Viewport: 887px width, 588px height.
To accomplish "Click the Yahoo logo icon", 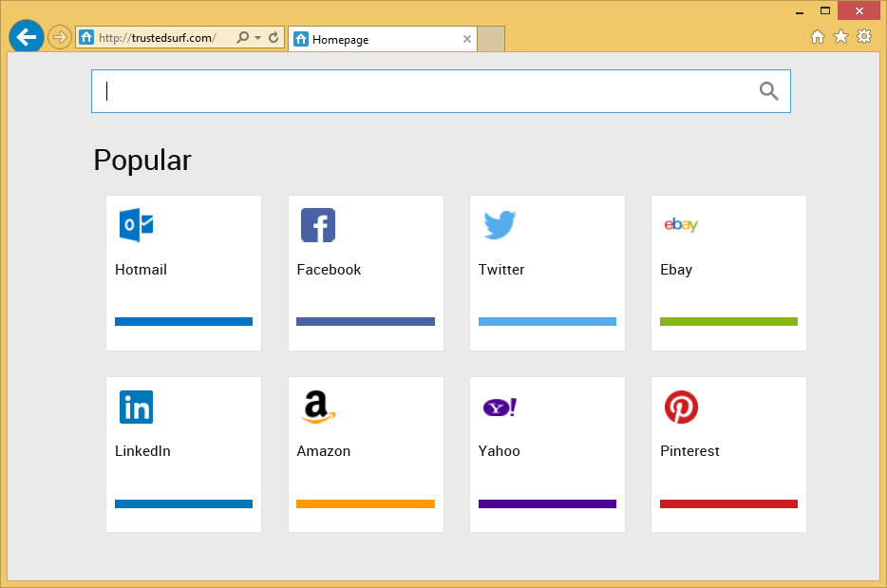I will (500, 407).
